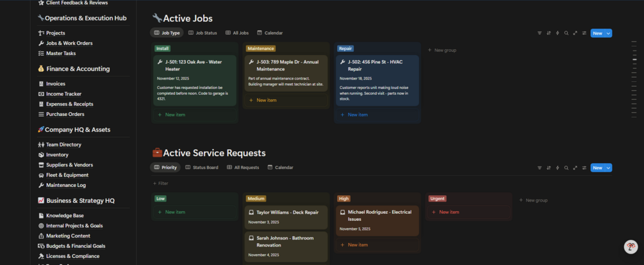
Task: Open Knowledge Base page
Action: click(x=65, y=216)
